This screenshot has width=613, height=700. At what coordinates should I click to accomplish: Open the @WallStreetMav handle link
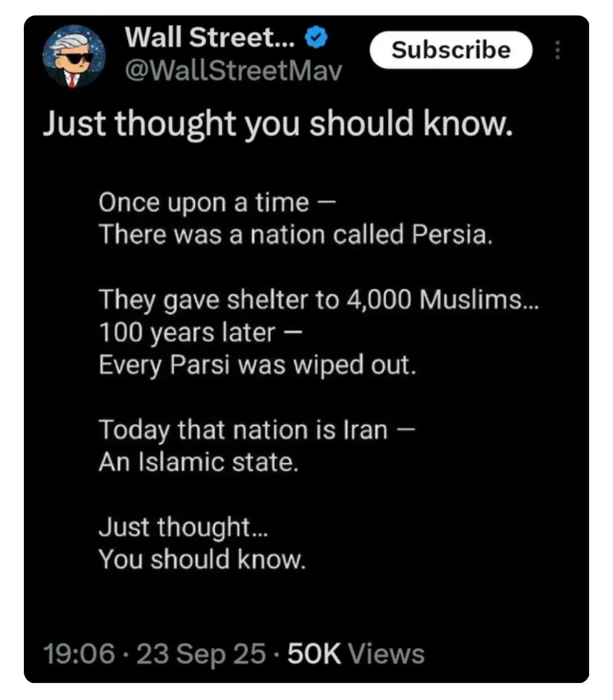point(233,70)
